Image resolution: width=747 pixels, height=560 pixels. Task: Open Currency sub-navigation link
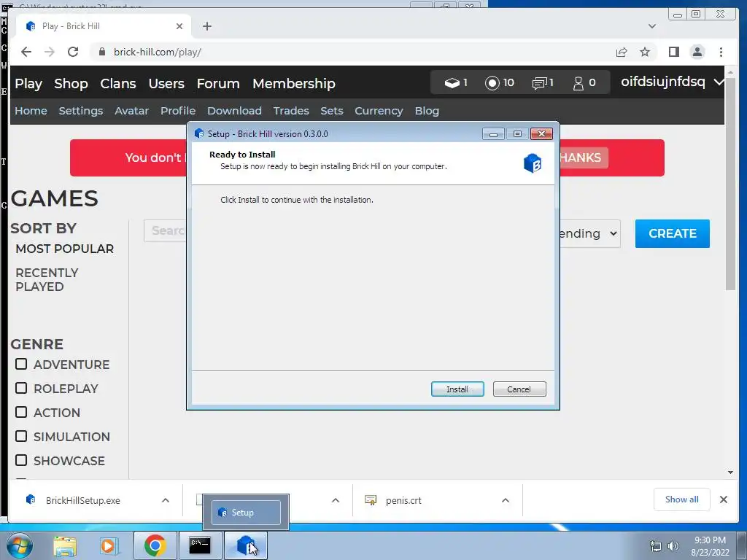tap(379, 111)
